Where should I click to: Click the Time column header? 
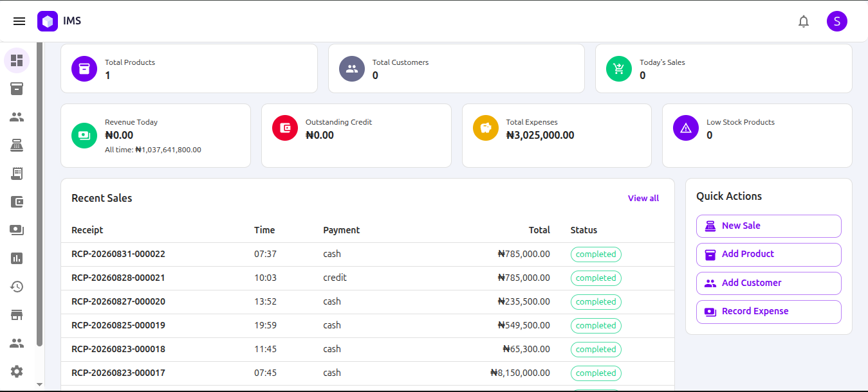[x=264, y=230]
